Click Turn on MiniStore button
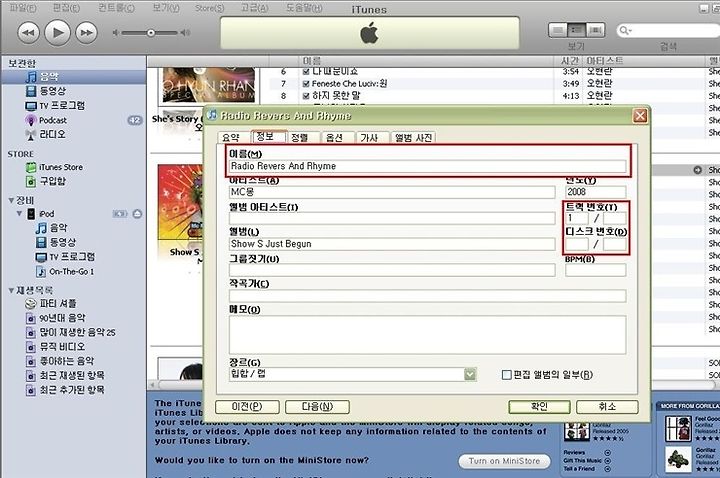The image size is (720, 478). [504, 461]
